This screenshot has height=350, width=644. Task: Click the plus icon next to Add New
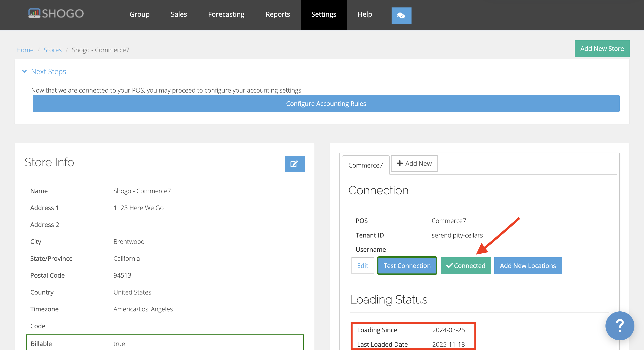click(x=400, y=163)
